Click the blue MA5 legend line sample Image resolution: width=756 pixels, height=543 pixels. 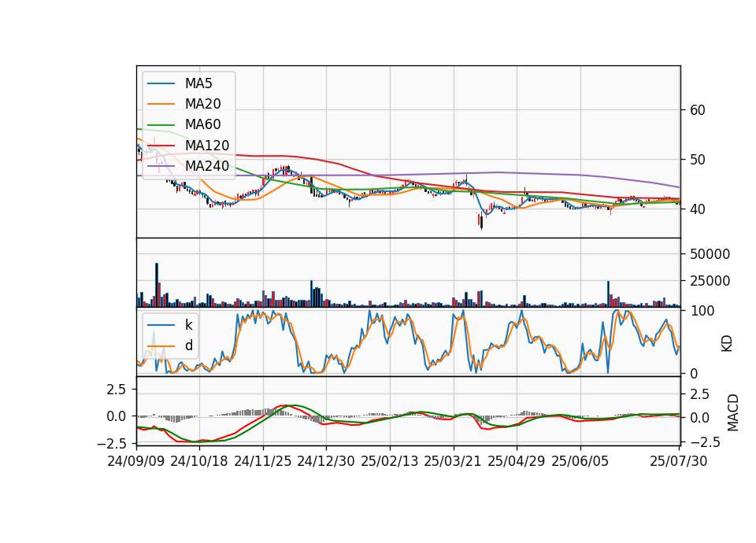(161, 84)
